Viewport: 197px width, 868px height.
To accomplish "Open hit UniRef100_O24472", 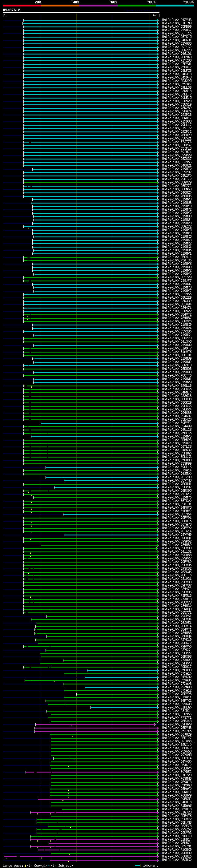I will pyautogui.click(x=177, y=589).
